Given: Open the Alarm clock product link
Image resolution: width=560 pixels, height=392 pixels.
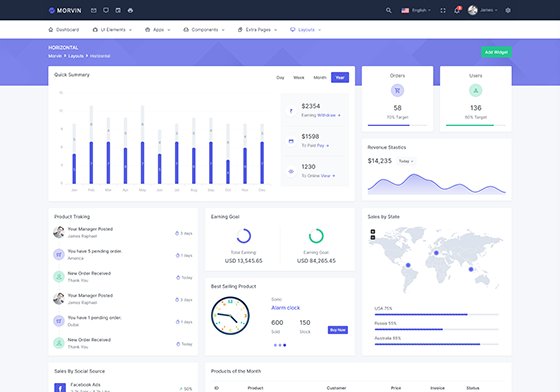Looking at the screenshot, I should click(x=285, y=308).
